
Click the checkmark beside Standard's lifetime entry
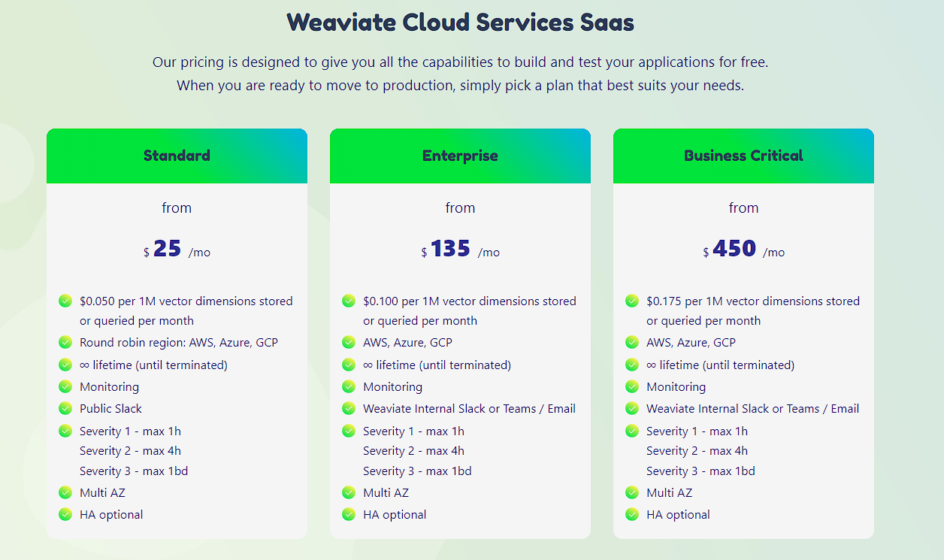pos(65,365)
